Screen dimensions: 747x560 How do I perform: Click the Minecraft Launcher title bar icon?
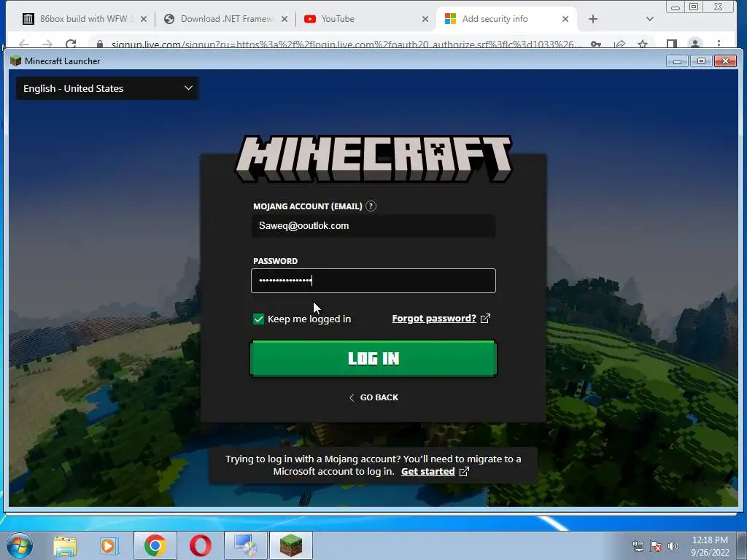tap(16, 61)
